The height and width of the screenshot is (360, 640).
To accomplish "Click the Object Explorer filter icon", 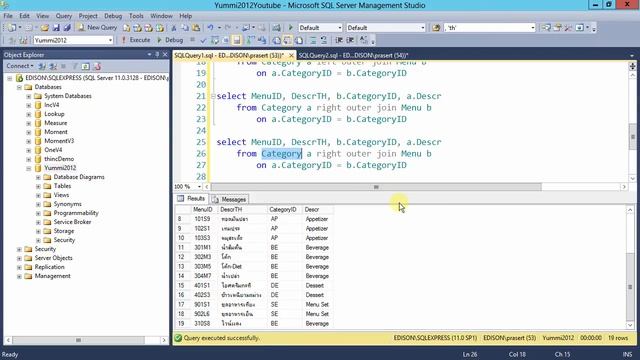I will (75, 66).
